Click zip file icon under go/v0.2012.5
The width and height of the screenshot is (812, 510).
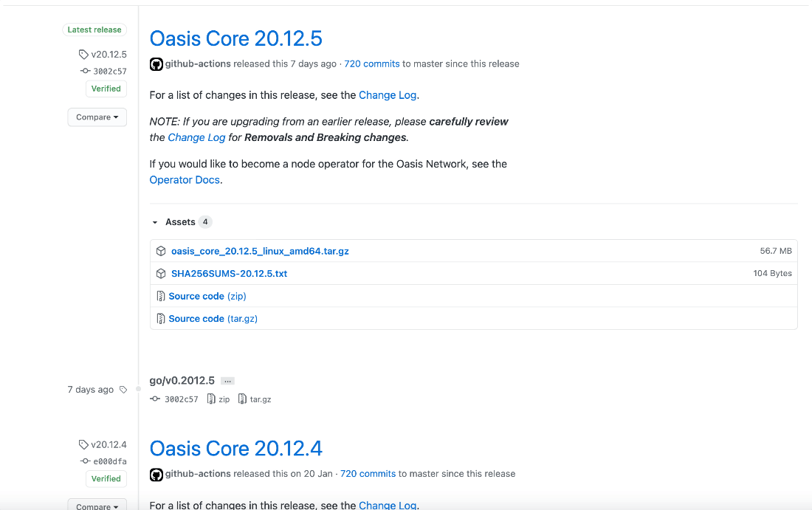[211, 399]
